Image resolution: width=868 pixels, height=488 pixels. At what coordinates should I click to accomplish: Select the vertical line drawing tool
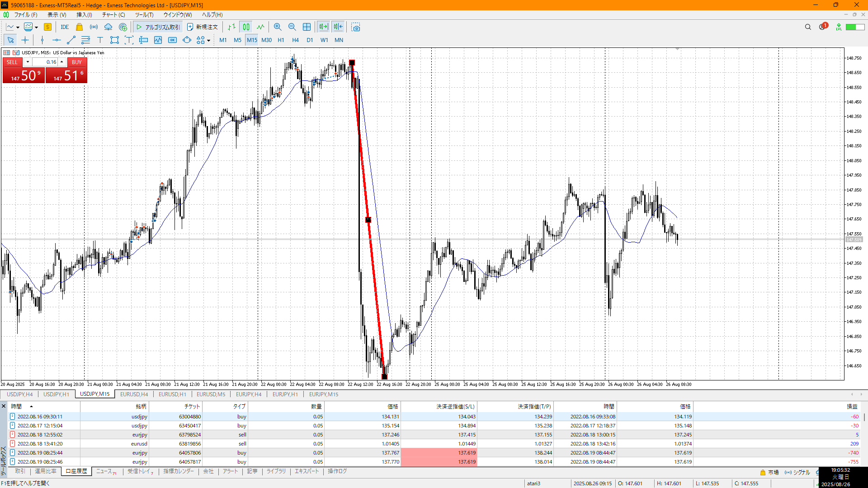click(42, 40)
